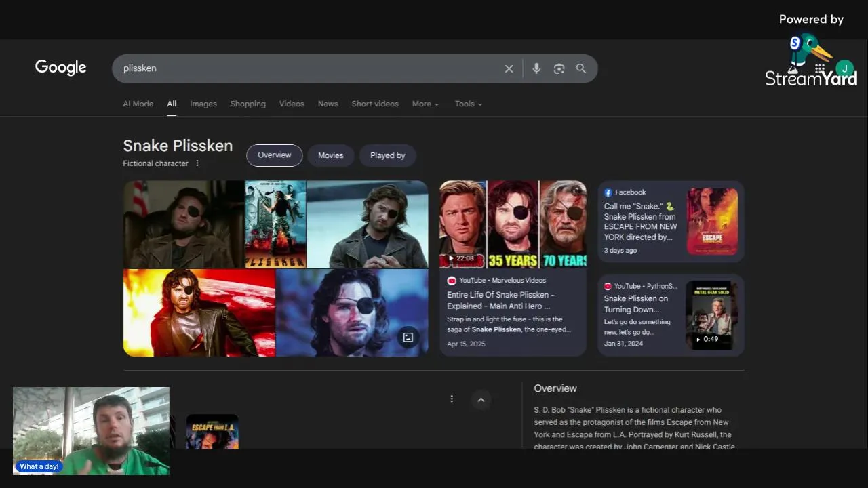868x488 pixels.
Task: Select the Overview chip
Action: (274, 155)
